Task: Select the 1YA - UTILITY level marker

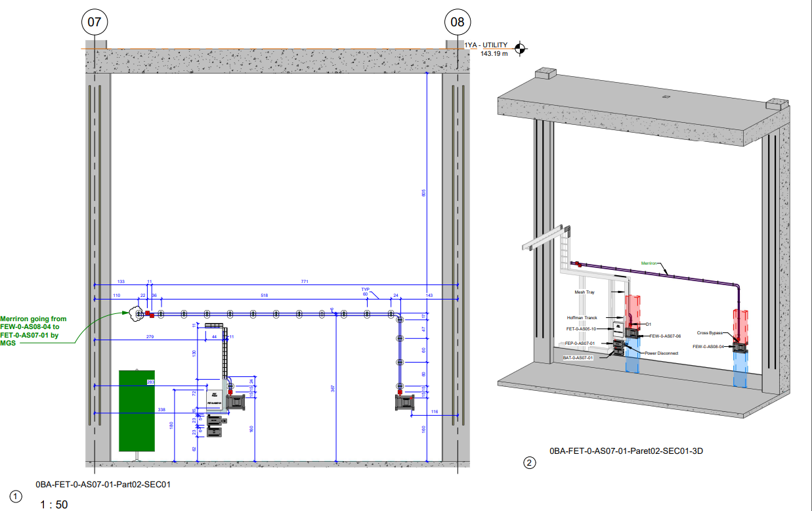Action: (486, 44)
